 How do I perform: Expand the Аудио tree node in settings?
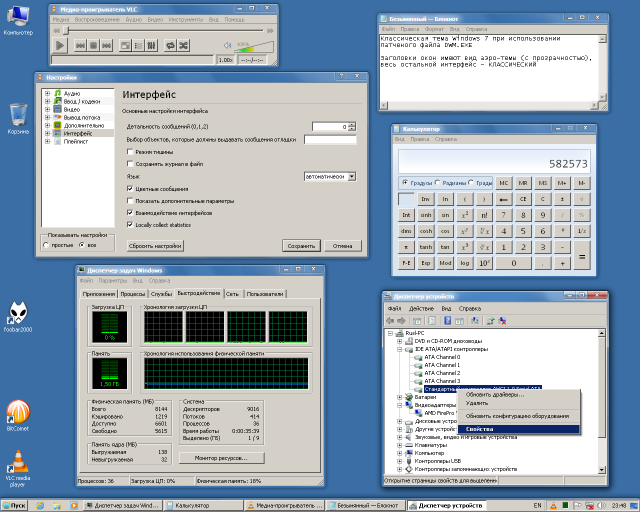click(47, 93)
